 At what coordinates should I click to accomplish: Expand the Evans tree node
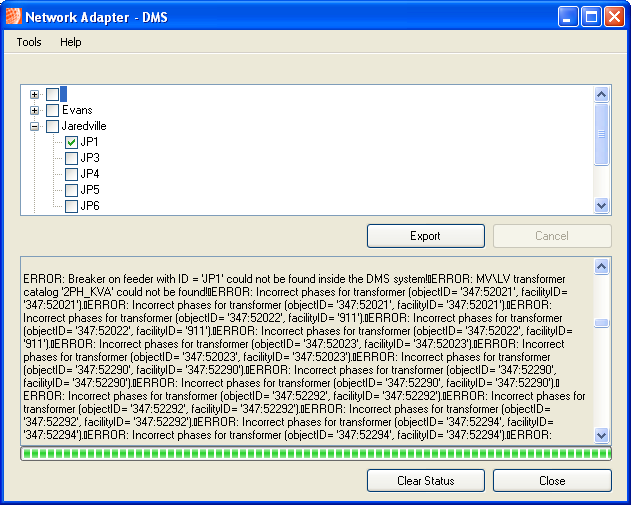coord(35,110)
